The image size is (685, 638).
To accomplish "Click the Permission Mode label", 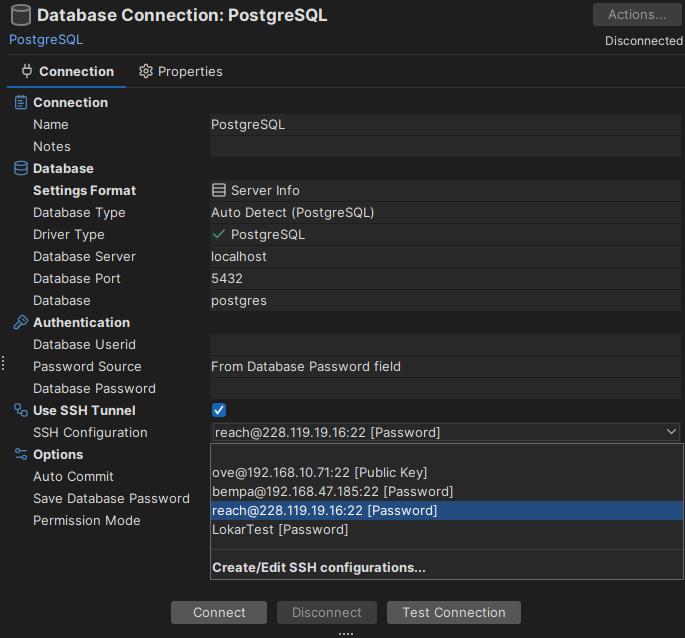I will 87,520.
